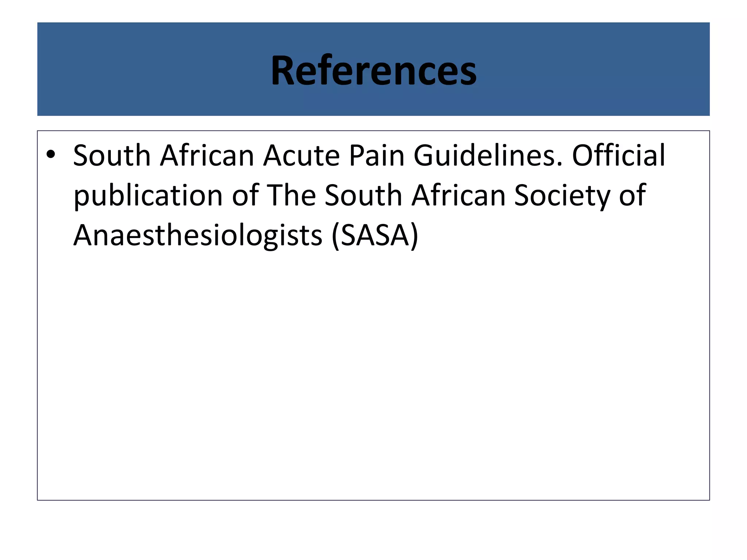This screenshot has height=560, width=747.
Task: Click South in the second line
Action: tap(363, 195)
